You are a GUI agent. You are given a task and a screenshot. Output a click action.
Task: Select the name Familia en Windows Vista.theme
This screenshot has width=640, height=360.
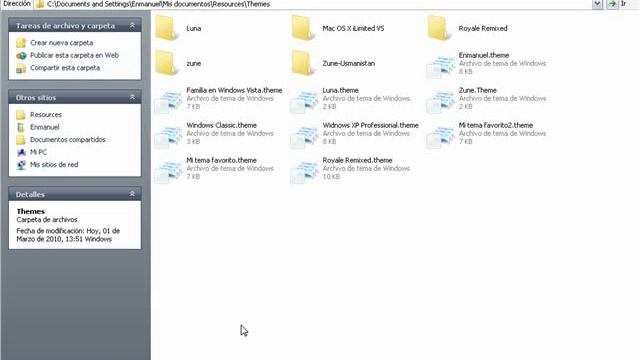click(x=234, y=90)
